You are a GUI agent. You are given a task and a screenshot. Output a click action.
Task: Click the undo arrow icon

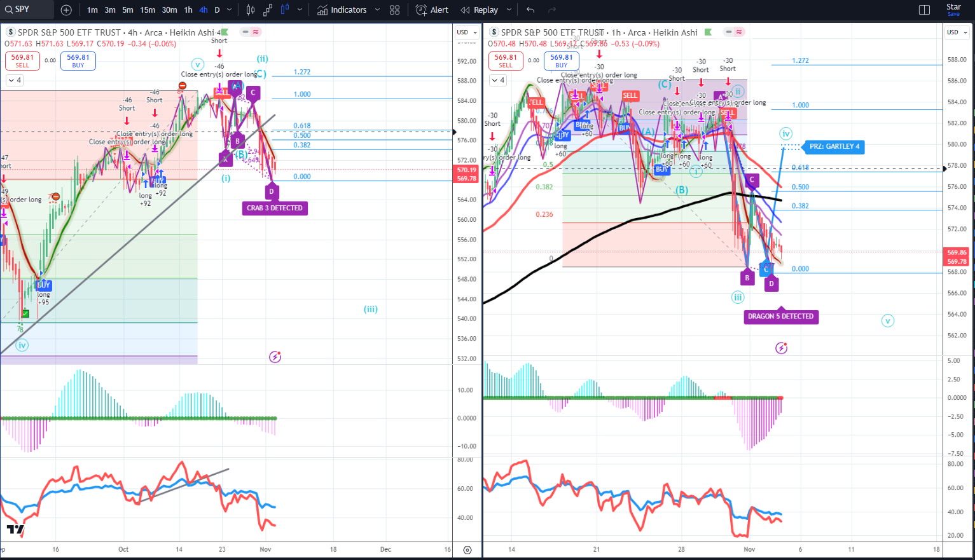(x=530, y=10)
